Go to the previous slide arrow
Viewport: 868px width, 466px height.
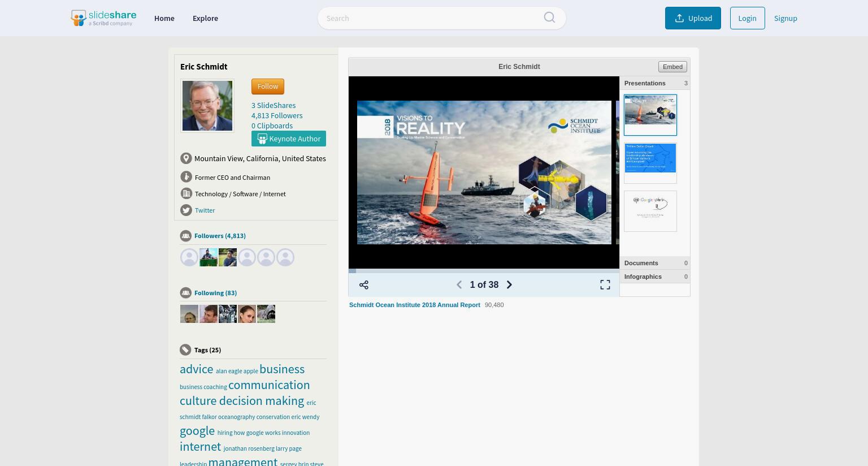[x=459, y=285]
